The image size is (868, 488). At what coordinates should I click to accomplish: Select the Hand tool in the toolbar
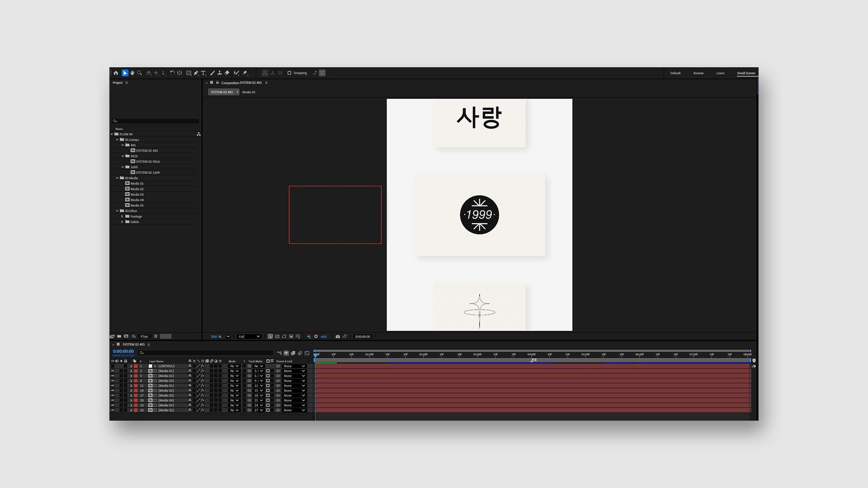(132, 73)
